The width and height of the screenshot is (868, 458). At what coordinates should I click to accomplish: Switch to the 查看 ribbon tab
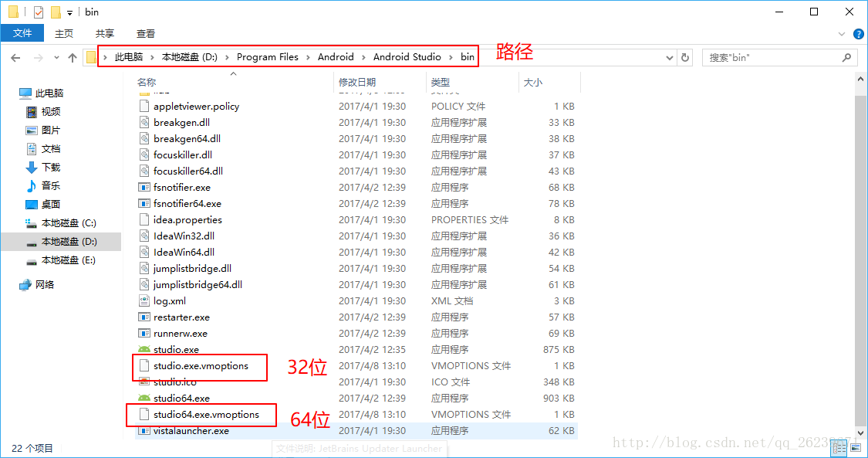[x=146, y=34]
